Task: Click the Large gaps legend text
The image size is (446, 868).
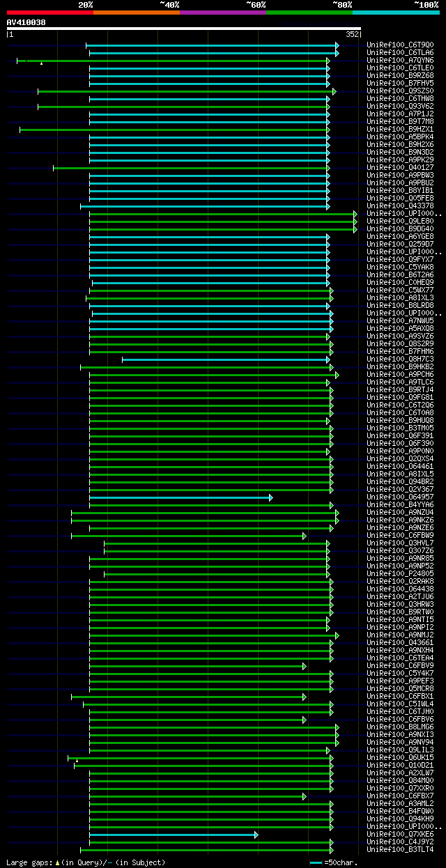Action: click(x=86, y=862)
